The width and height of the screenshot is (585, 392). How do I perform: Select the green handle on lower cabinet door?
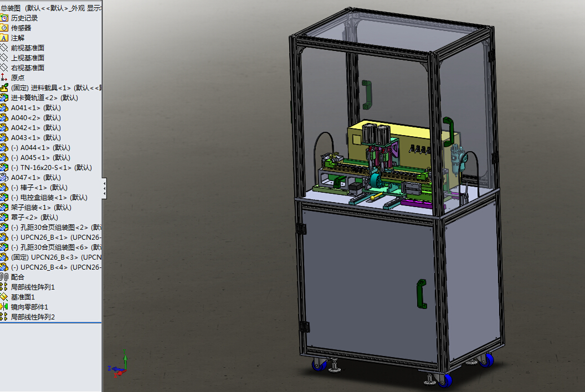pyautogui.click(x=422, y=294)
